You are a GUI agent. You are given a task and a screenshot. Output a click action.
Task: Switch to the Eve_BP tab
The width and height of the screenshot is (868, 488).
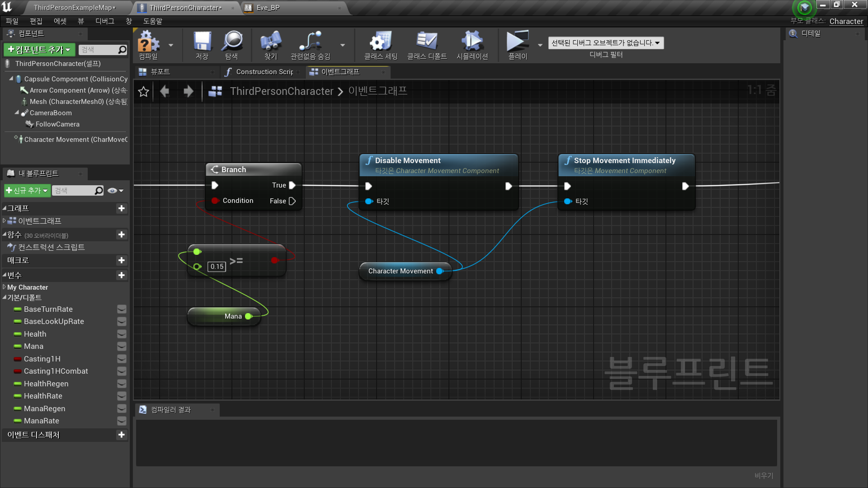pyautogui.click(x=268, y=8)
